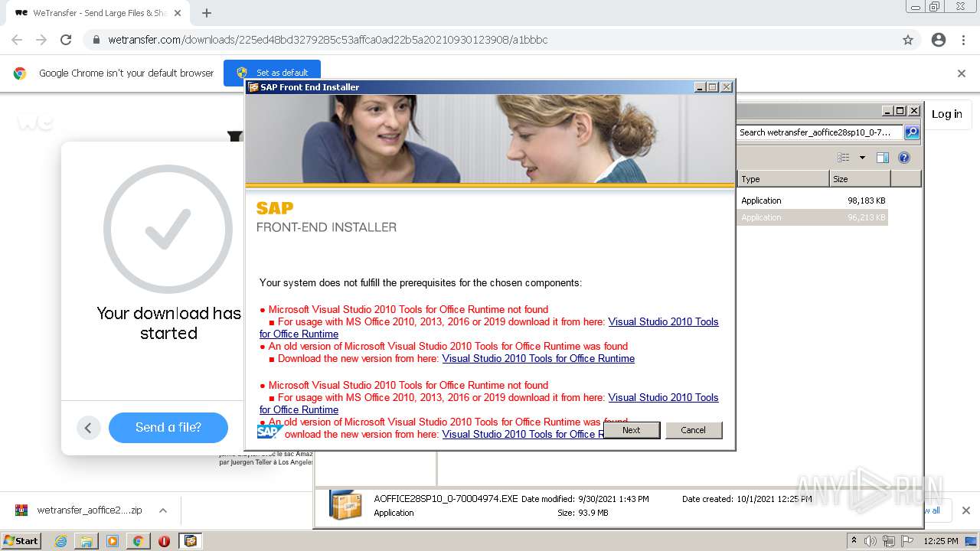This screenshot has width=980, height=551.
Task: Show hidden system tray icons
Action: click(854, 540)
